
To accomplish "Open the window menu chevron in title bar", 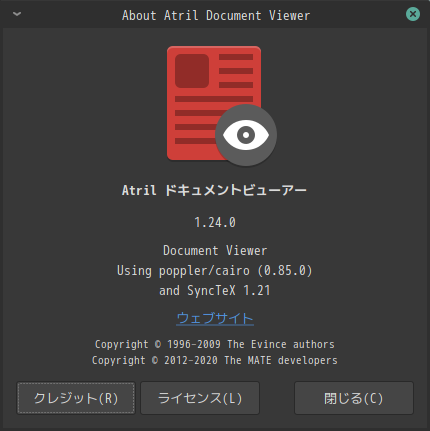I will point(17,14).
